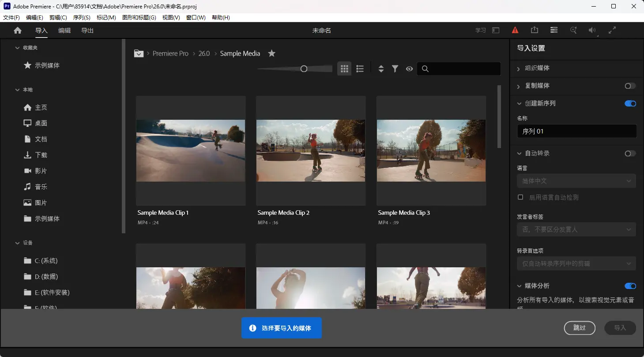Screen dimensions: 644x357
Task: Open the quick export share icon
Action: pyautogui.click(x=535, y=30)
